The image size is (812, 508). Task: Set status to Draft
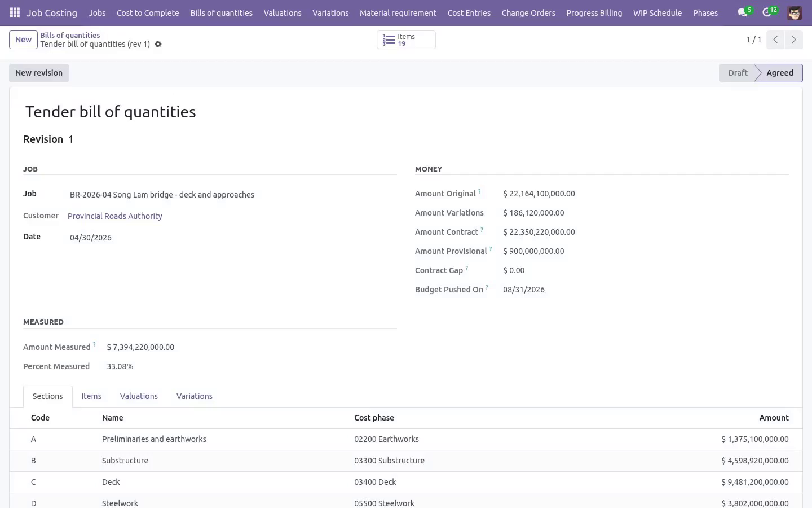pyautogui.click(x=737, y=73)
